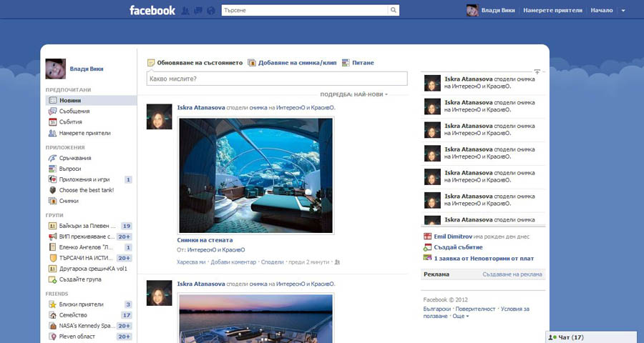Image resolution: width=644 pixels, height=343 pixels.
Task: Open account menu dropdown arrow in top bar
Action: (x=623, y=11)
